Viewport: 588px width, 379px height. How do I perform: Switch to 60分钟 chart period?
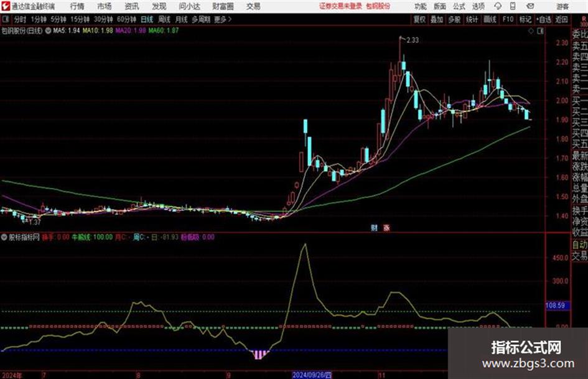pyautogui.click(x=126, y=19)
